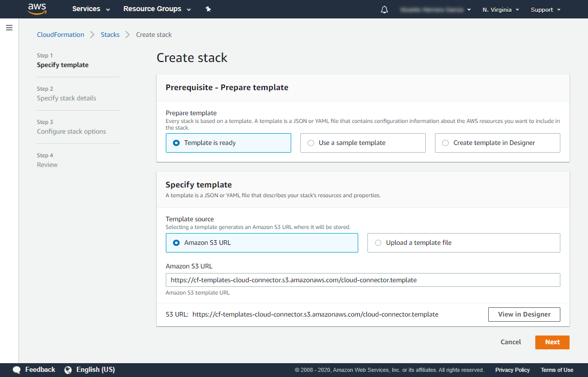Open the notifications bell icon
This screenshot has height=377, width=588.
(x=384, y=9)
